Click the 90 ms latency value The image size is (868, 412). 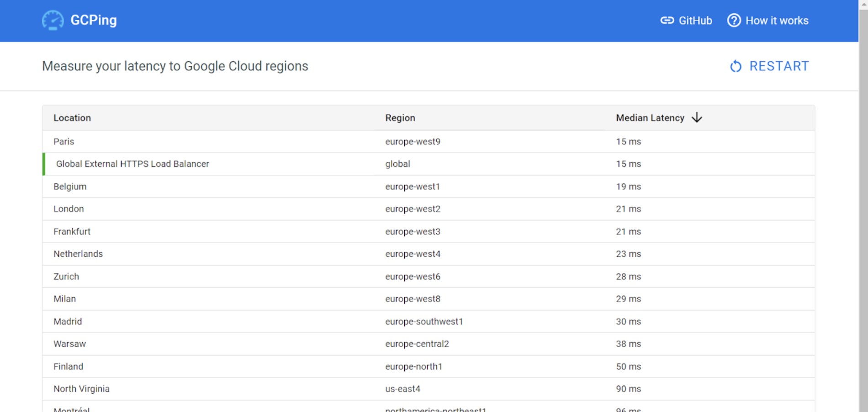click(x=629, y=389)
